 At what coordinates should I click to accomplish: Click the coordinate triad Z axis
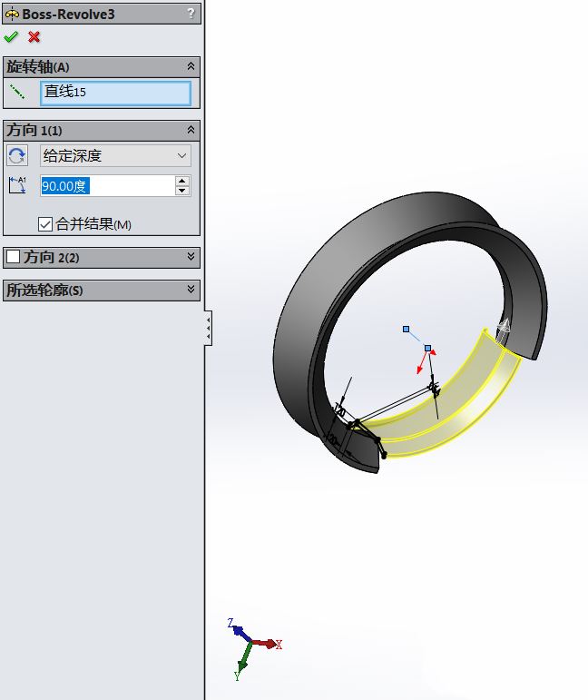[240, 630]
